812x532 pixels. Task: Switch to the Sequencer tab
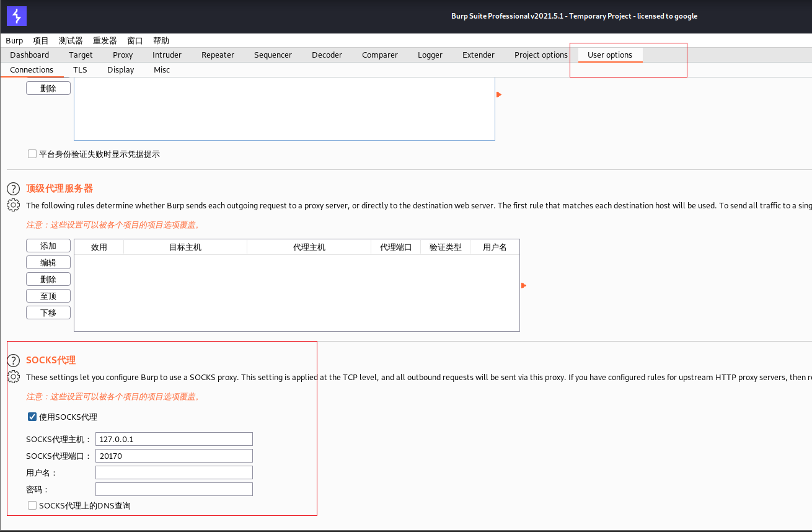(273, 55)
